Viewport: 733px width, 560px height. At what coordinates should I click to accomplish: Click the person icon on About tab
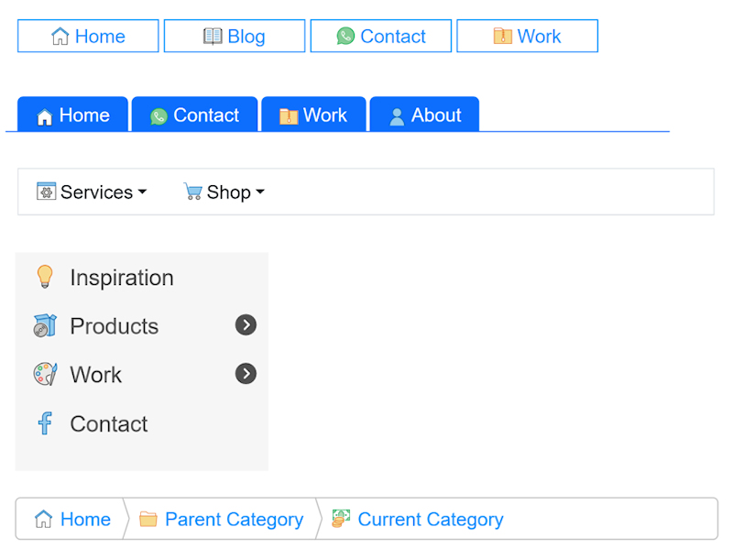pyautogui.click(x=397, y=116)
